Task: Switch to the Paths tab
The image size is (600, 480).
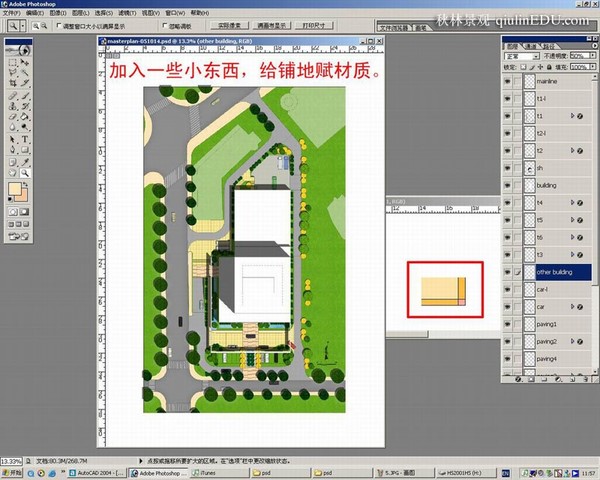Action: (549, 46)
